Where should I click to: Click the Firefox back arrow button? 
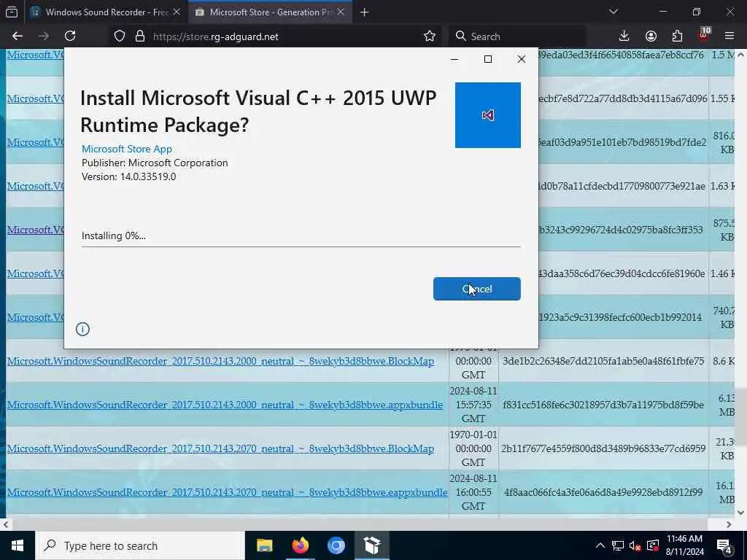(18, 36)
